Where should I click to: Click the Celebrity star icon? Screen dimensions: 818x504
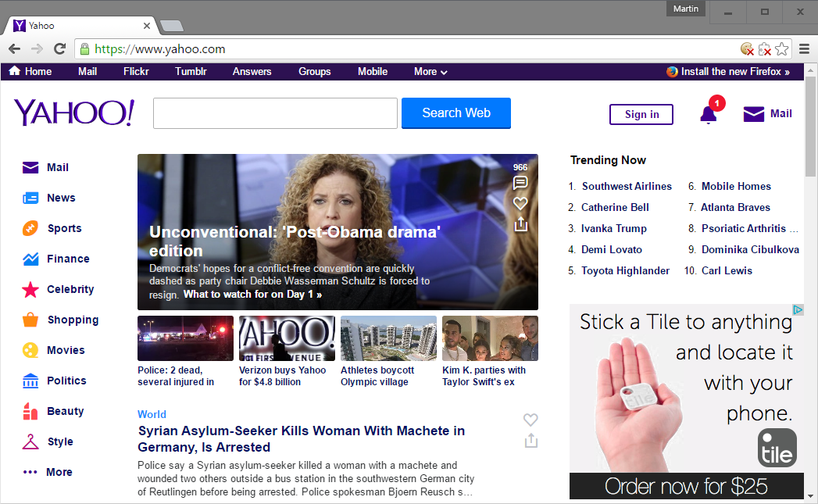30,289
